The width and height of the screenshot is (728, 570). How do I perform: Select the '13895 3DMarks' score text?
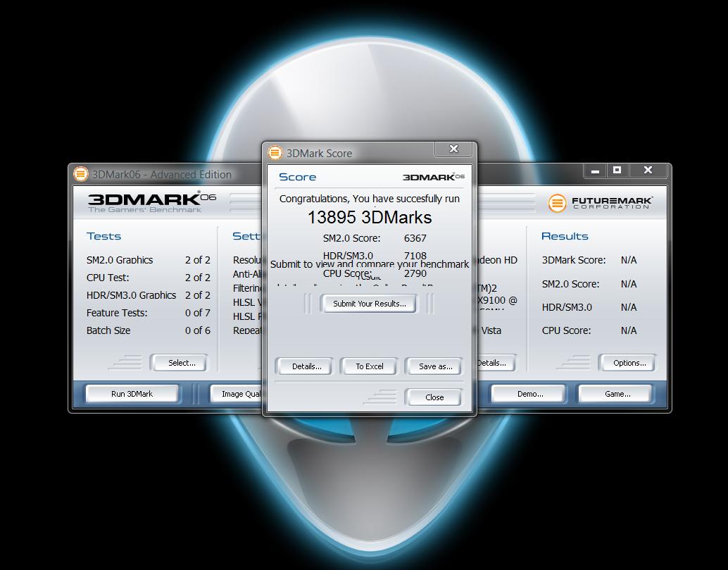click(370, 218)
